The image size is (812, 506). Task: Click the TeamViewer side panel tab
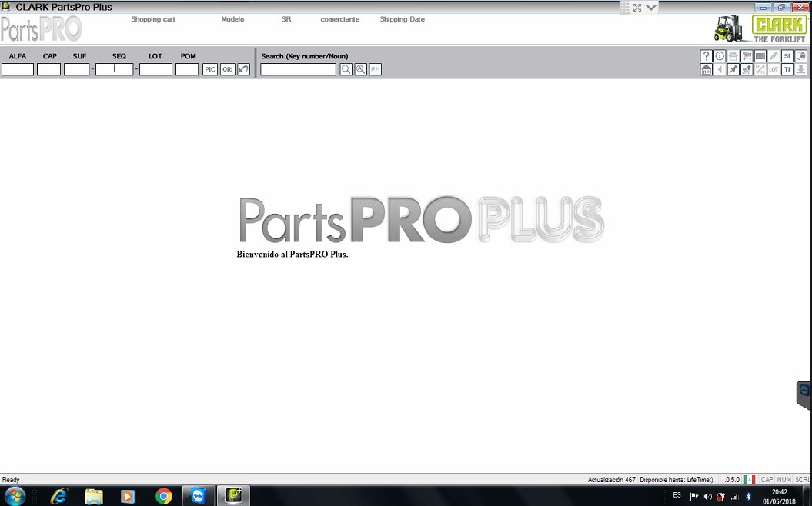point(804,394)
